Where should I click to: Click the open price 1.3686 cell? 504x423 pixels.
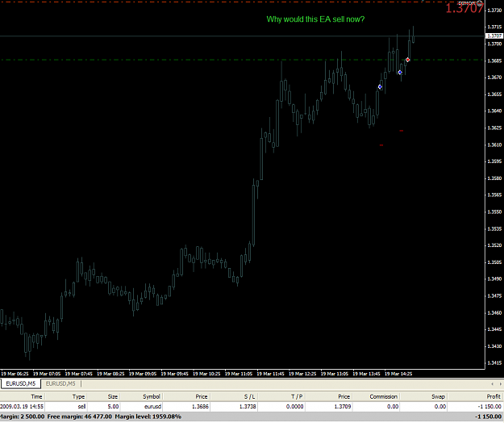200,407
